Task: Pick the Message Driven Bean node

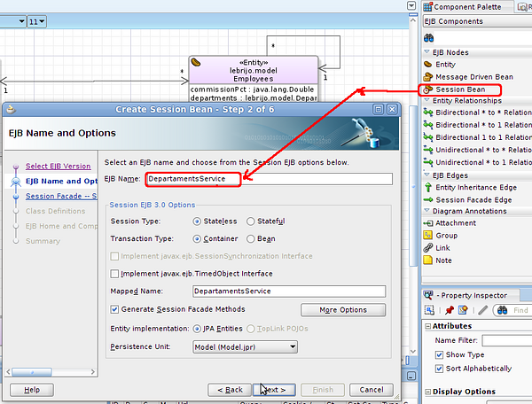Action: (428, 77)
